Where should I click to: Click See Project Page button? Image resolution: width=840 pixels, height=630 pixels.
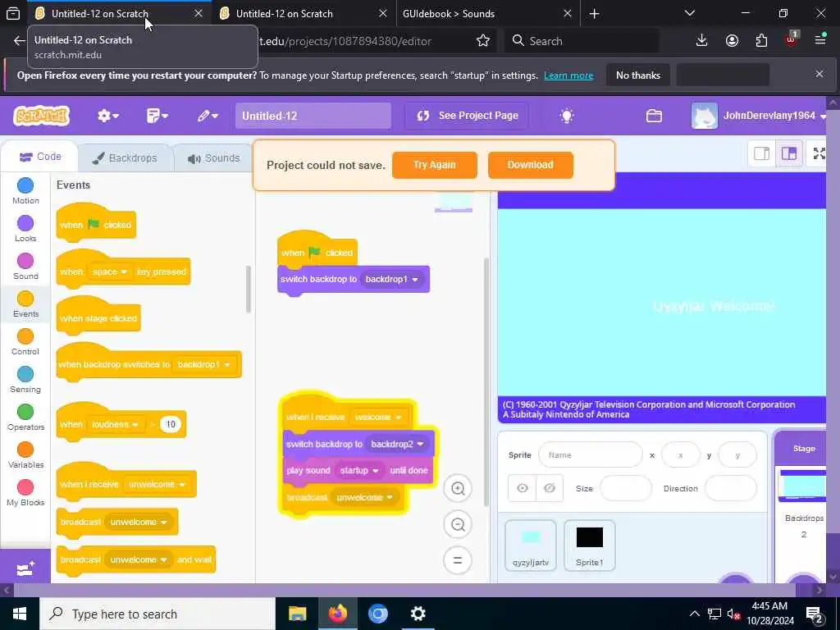[x=467, y=116]
